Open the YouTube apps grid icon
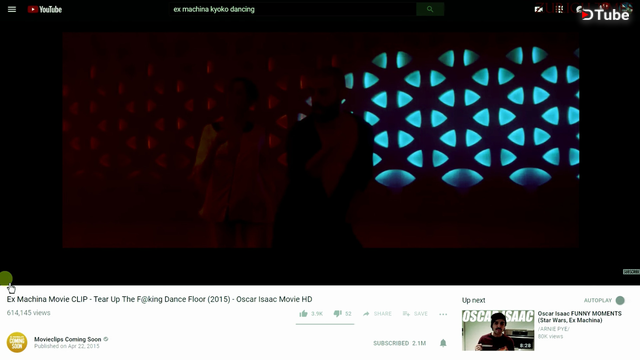This screenshot has width=640, height=360. 560,9
